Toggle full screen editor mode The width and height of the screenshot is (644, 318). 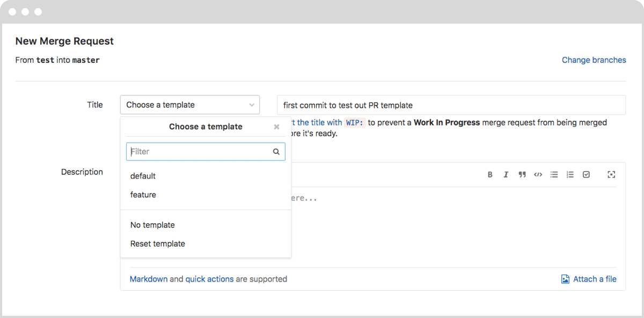611,175
